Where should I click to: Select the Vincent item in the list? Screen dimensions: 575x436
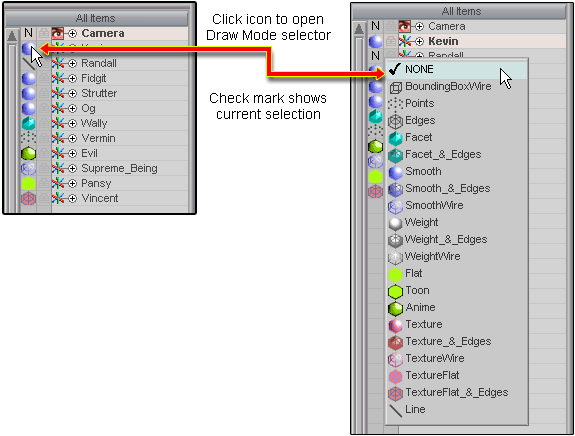(100, 198)
